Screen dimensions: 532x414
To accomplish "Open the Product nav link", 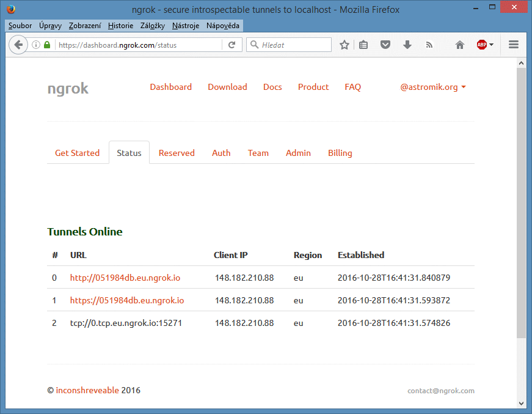I will pos(313,87).
